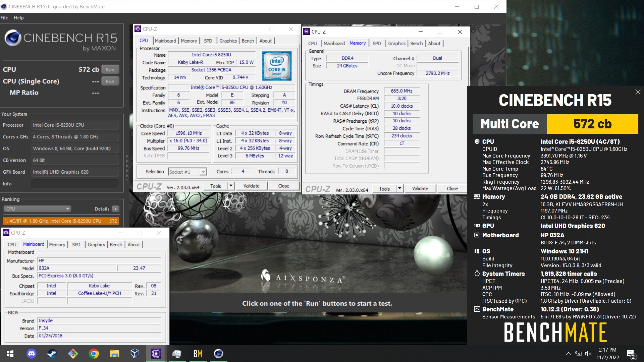This screenshot has height=362, width=644.
Task: Click the colorful diamond app taskbar icon
Action: pos(73,354)
